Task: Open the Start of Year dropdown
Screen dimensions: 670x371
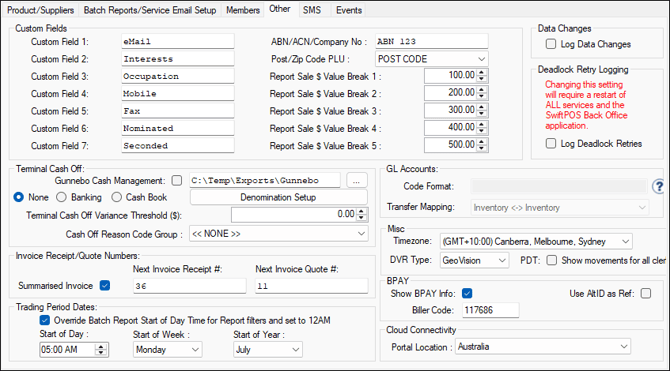Action: pos(296,350)
